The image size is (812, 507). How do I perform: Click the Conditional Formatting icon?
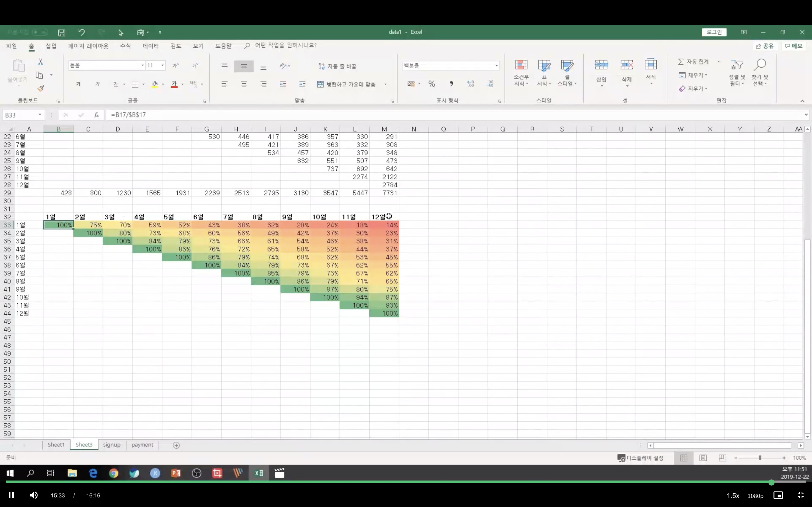521,65
